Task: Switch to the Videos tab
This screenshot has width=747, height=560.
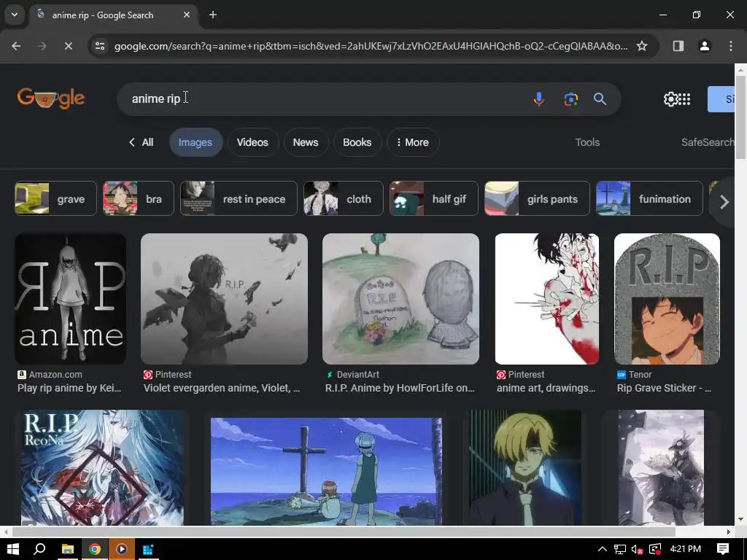Action: click(252, 142)
